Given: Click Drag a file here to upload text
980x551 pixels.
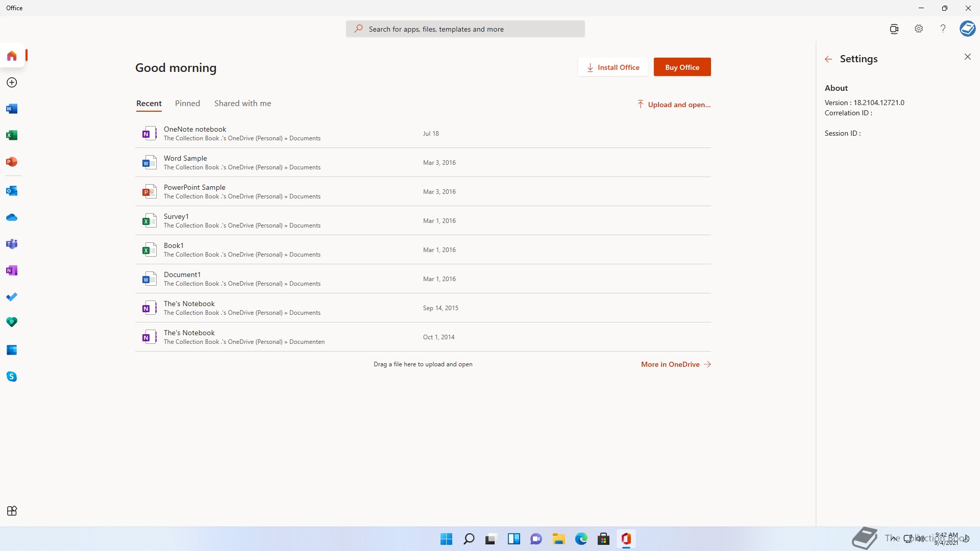Looking at the screenshot, I should (423, 364).
